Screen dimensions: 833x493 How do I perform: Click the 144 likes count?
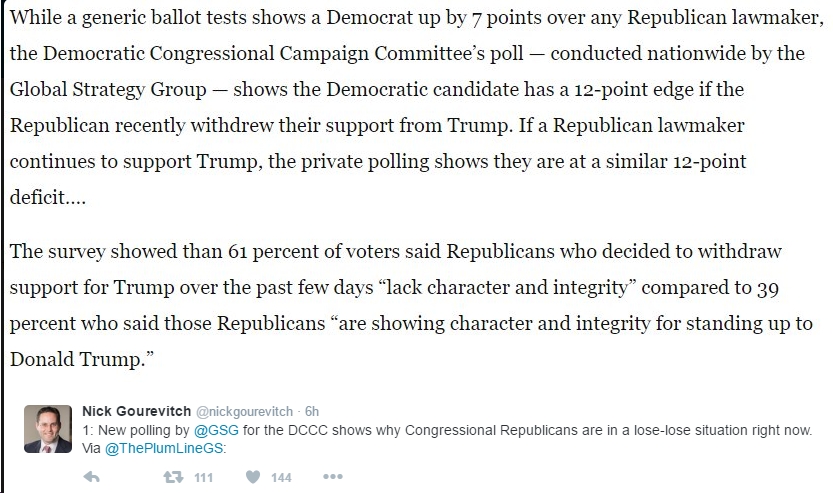coord(281,478)
